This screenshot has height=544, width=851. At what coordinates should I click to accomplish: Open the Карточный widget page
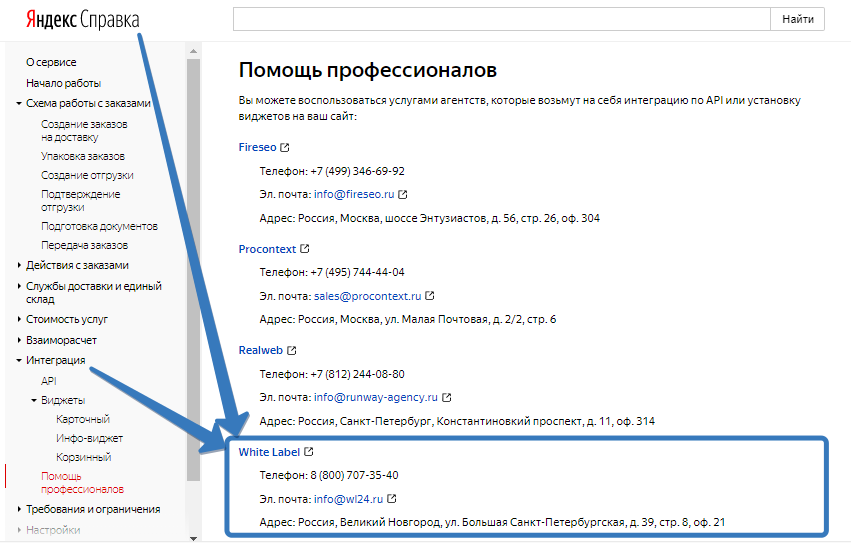click(x=83, y=419)
